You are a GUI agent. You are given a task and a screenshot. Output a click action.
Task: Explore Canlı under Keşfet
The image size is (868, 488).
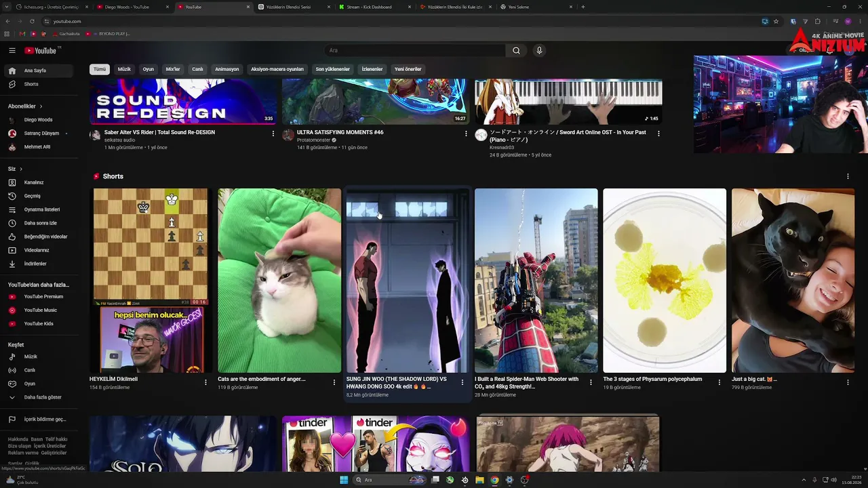click(41, 370)
